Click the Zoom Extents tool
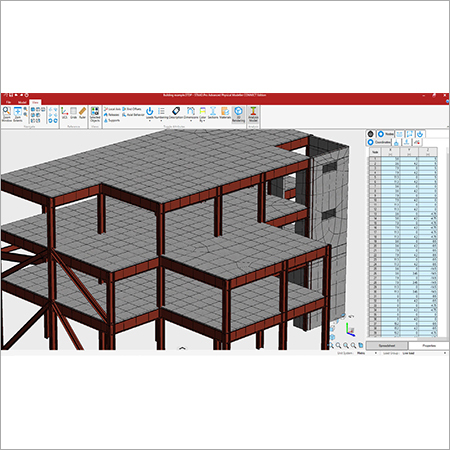Viewport: 450px width, 450px height. pyautogui.click(x=18, y=114)
